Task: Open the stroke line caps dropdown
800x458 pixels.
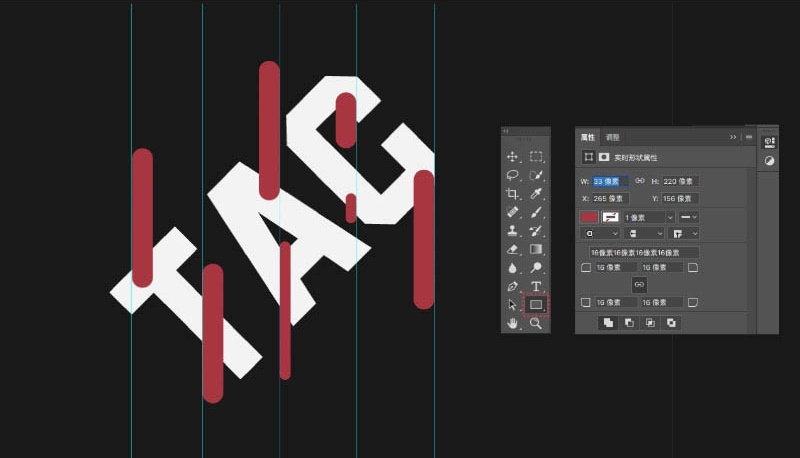Action: (644, 234)
